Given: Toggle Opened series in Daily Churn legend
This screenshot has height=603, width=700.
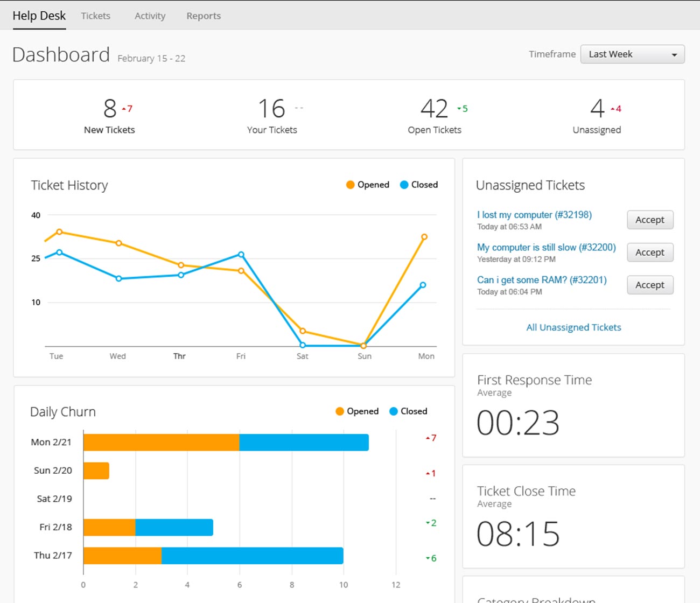Looking at the screenshot, I should tap(356, 411).
